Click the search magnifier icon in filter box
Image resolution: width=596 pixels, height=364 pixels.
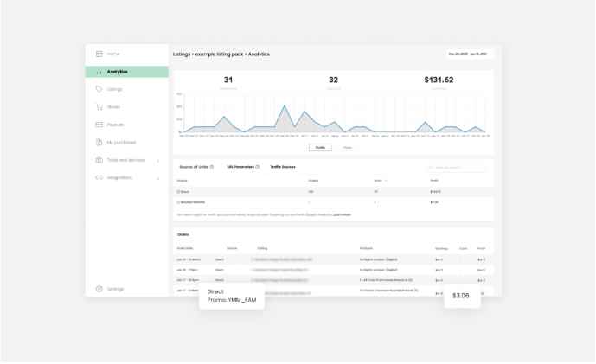[x=431, y=168]
